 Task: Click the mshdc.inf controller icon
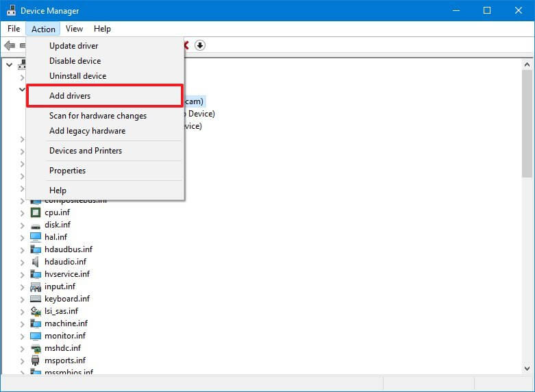(36, 348)
